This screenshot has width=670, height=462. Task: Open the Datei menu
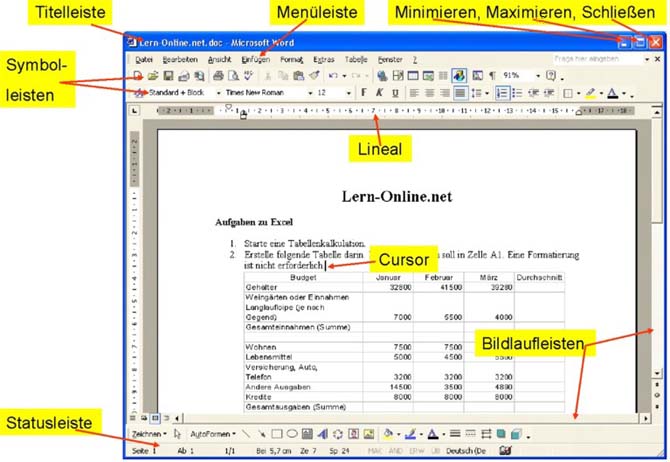144,60
